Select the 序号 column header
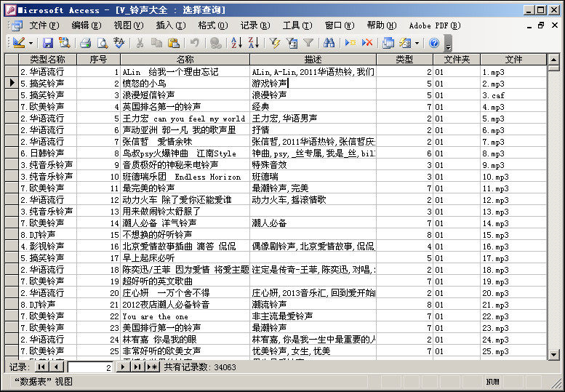 pyautogui.click(x=98, y=60)
